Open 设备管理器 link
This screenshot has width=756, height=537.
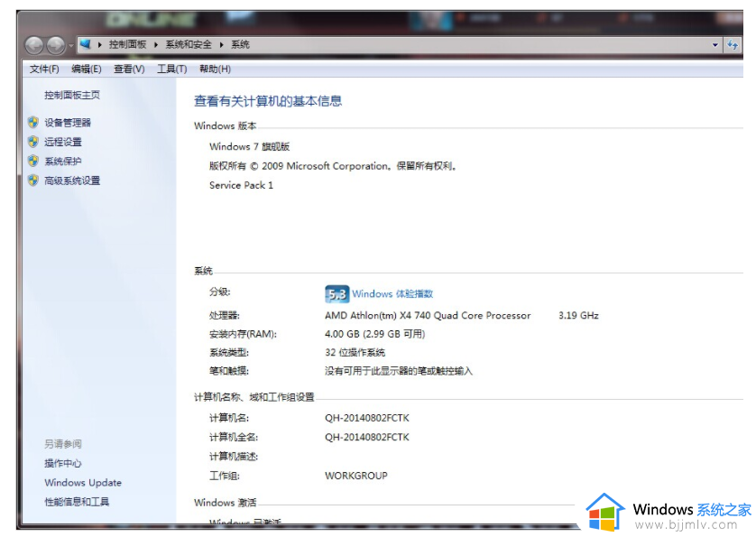tap(68, 123)
